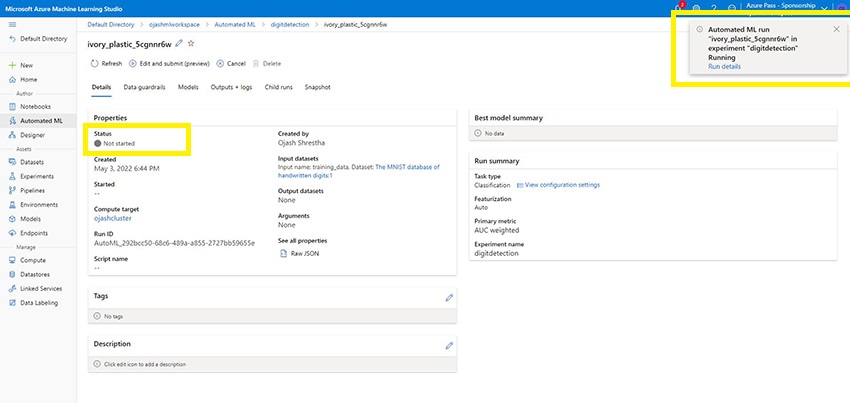Switch to the Data guardrails tab
Viewport: 850px width, 403px height.
coord(146,87)
